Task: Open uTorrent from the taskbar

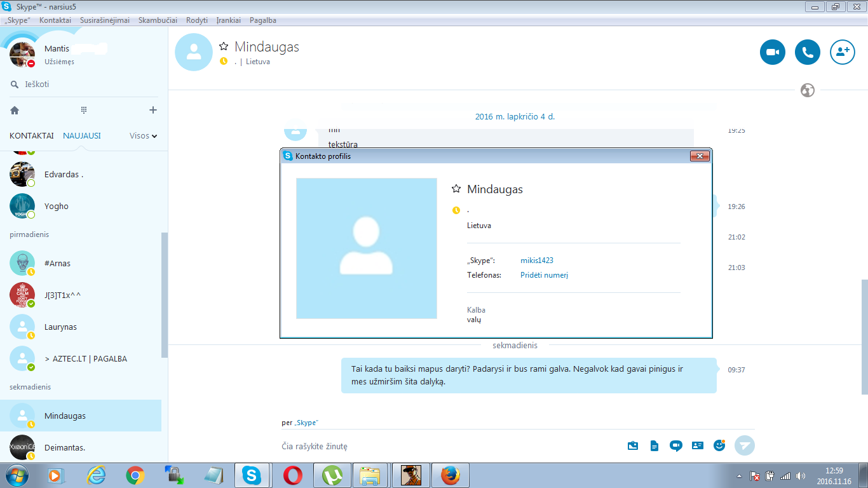Action: pos(331,475)
